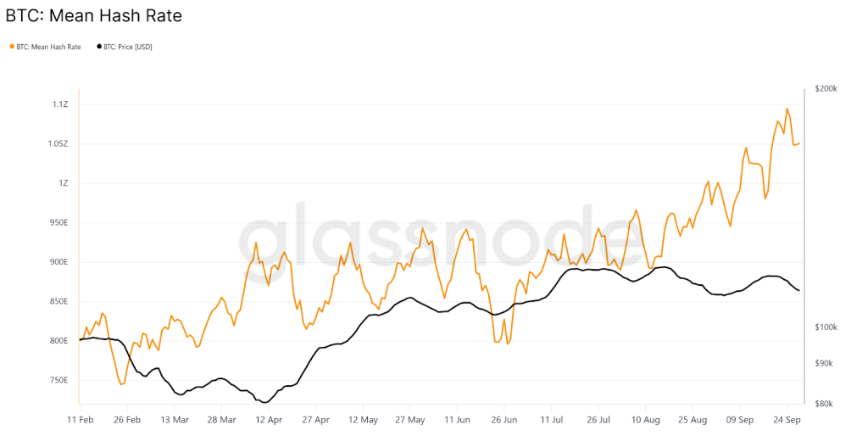Click the 1.1Z hash rate axis label
This screenshot has height=447, width=868.
click(60, 104)
